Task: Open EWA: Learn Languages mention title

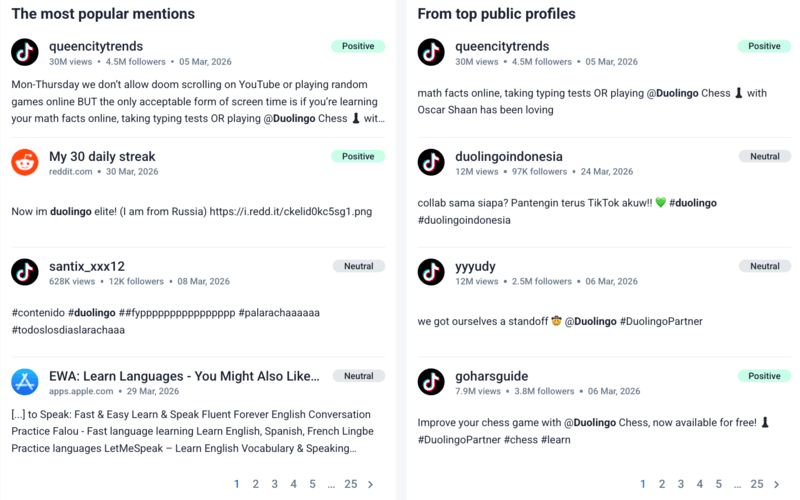Action: click(x=184, y=376)
